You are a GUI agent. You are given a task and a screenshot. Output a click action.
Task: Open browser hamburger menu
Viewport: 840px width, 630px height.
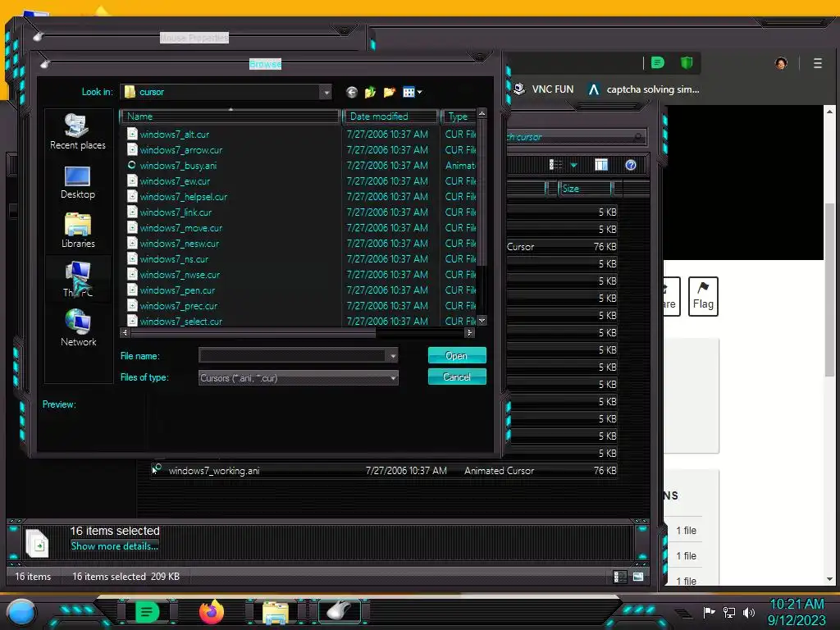pyautogui.click(x=818, y=63)
